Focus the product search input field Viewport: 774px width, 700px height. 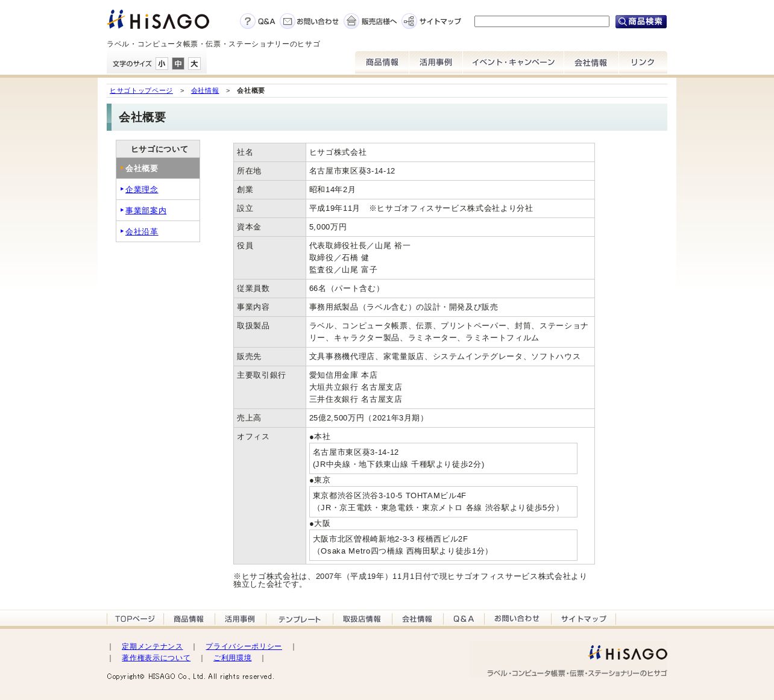click(x=542, y=22)
